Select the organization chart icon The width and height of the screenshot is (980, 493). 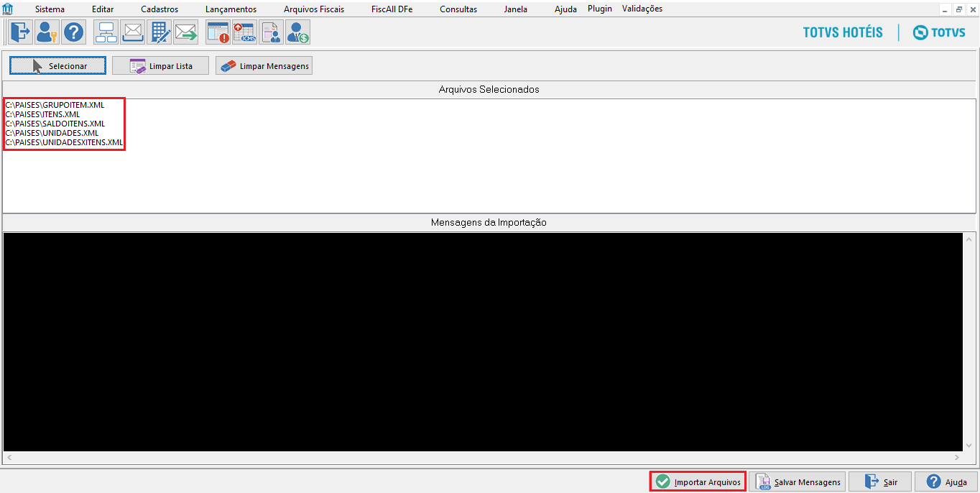[x=106, y=32]
